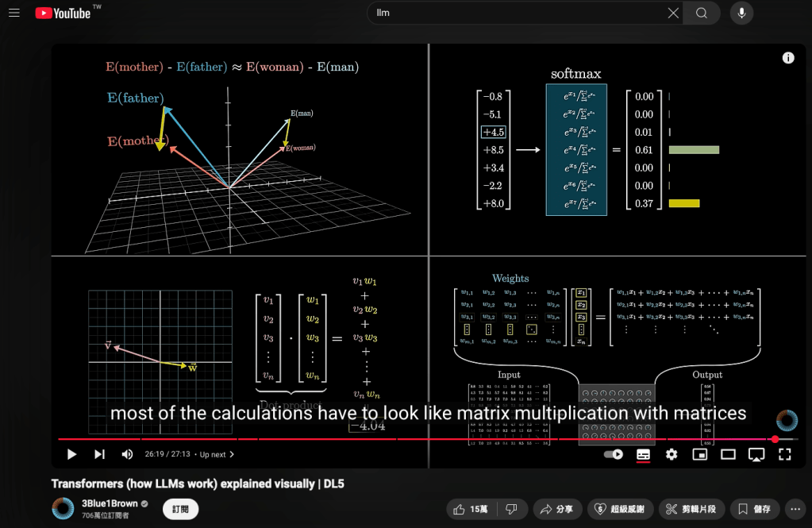Enable miniplayer mode
The height and width of the screenshot is (528, 812).
point(699,454)
